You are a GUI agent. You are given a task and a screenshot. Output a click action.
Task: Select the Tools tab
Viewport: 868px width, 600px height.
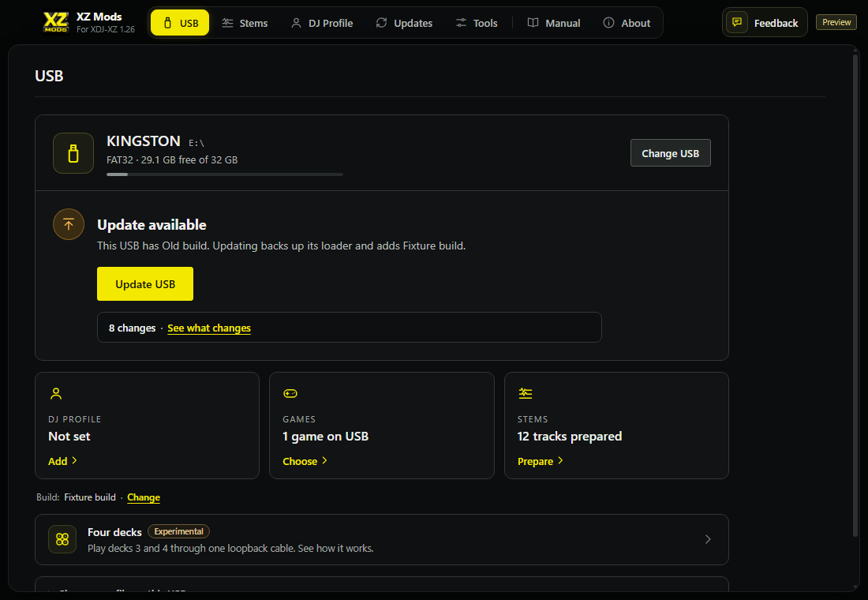(477, 23)
